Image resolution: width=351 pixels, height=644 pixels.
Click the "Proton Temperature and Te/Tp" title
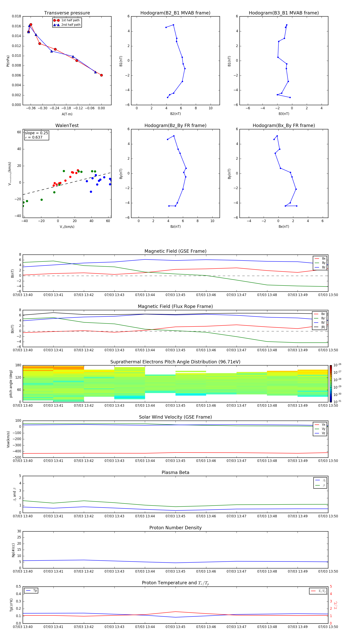coord(175,583)
